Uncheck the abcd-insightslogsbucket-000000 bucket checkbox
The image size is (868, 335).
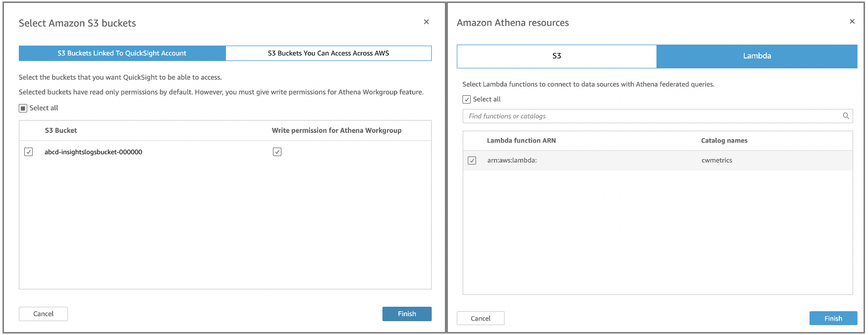[x=29, y=152]
